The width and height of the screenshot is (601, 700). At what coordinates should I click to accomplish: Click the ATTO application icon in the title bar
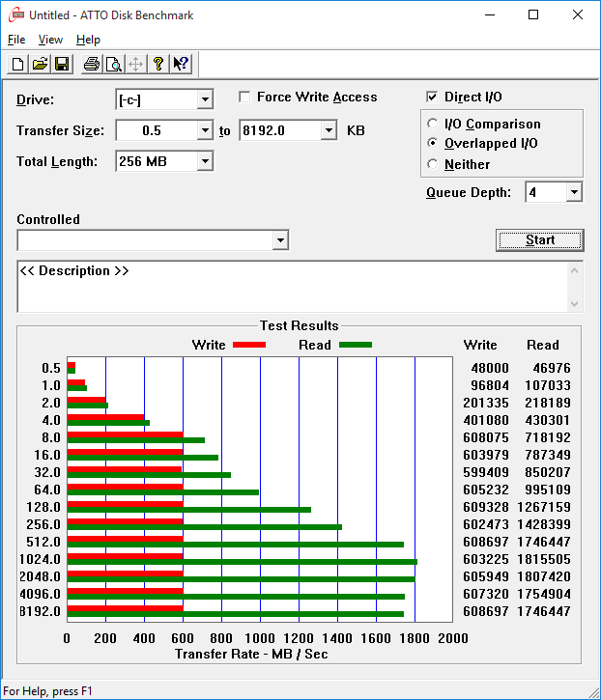pos(16,14)
